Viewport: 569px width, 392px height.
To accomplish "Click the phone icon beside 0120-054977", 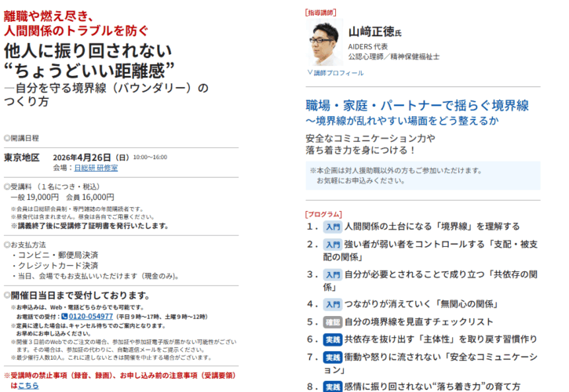I will pos(65,316).
